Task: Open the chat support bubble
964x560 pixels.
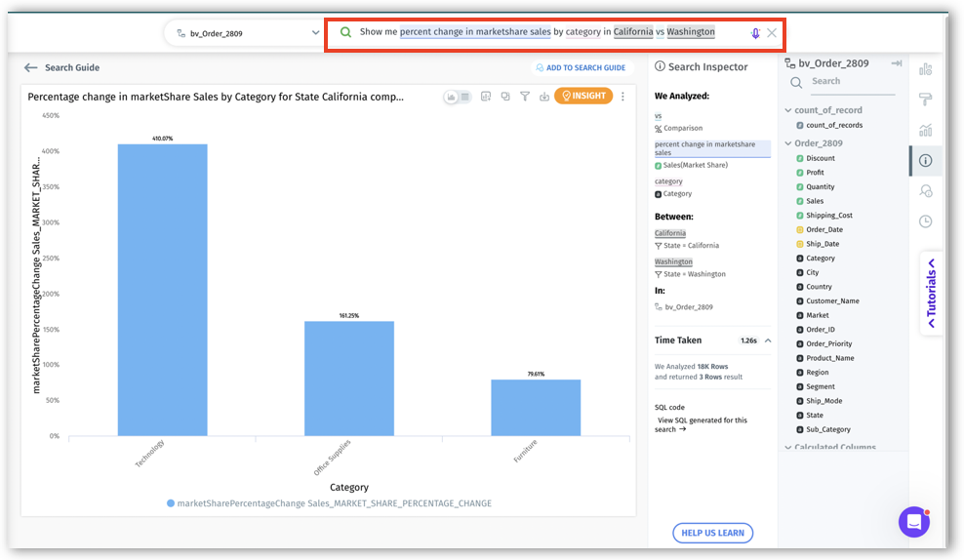Action: coord(913,522)
